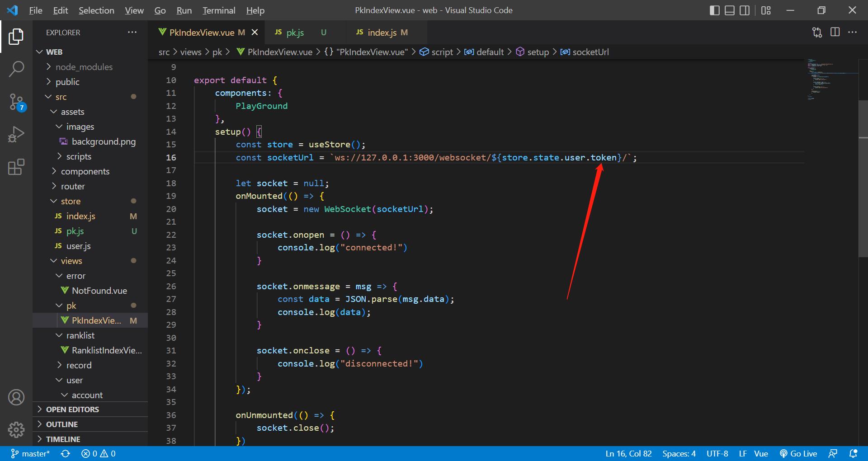
Task: Open the Search view in activity bar
Action: [x=16, y=69]
